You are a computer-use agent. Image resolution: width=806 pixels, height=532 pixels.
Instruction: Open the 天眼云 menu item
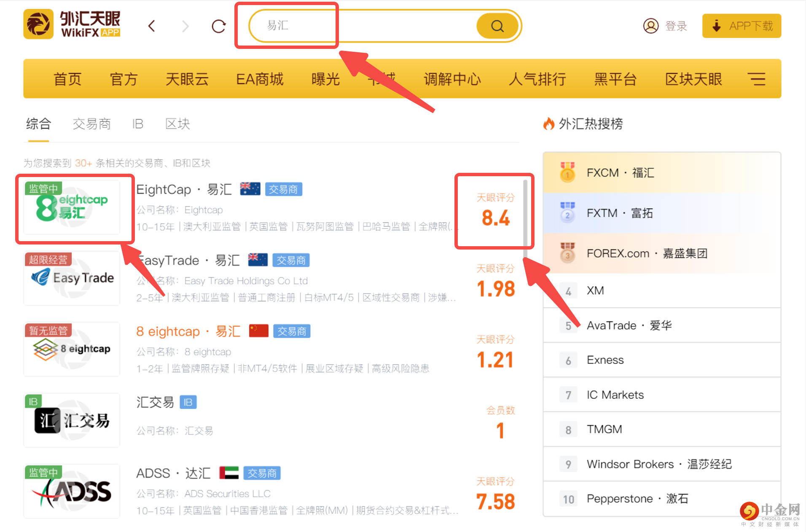[x=187, y=79]
